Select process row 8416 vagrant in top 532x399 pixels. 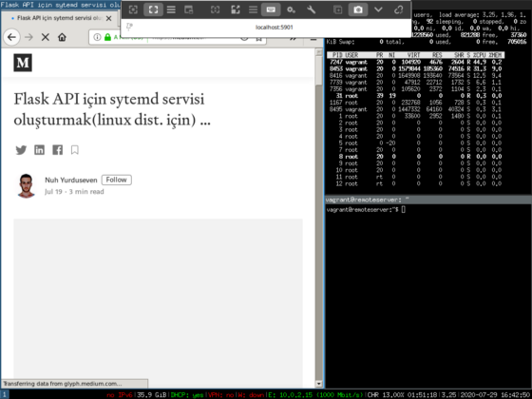(x=415, y=76)
